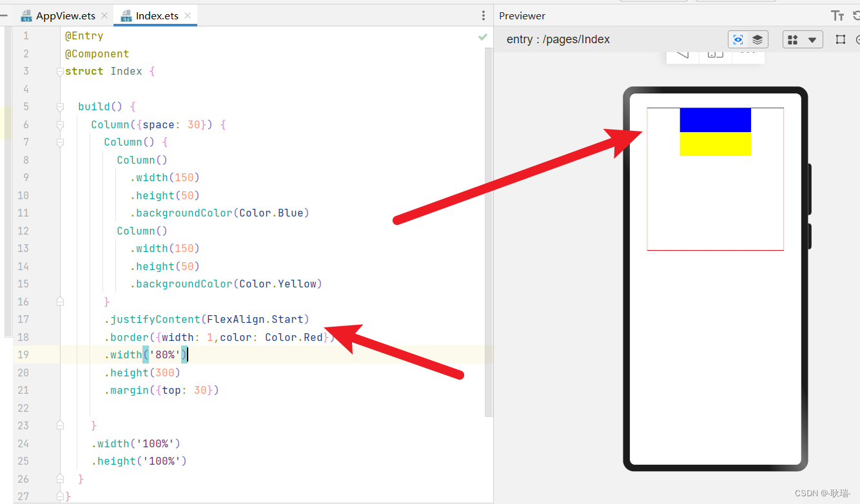The height and width of the screenshot is (504, 860).
Task: Toggle the Previewer inspector eye icon
Action: [x=738, y=39]
